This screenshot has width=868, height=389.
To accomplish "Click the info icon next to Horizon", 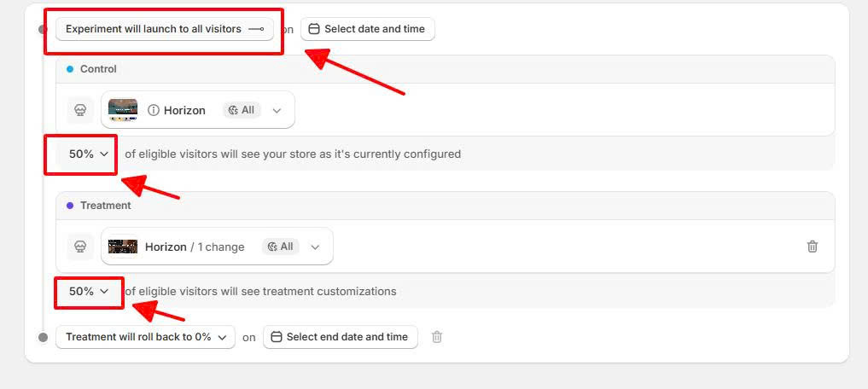I will click(154, 110).
